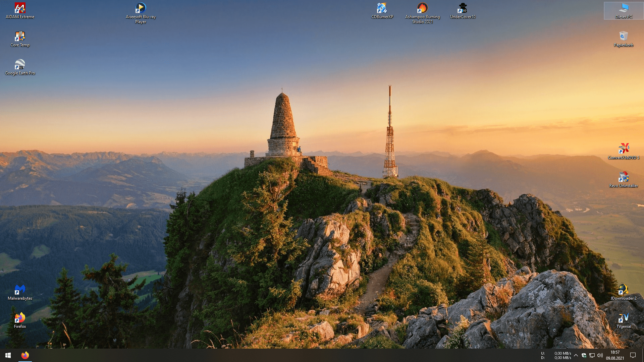Click the volume speaker tray icon
This screenshot has width=644, height=362.
click(600, 355)
